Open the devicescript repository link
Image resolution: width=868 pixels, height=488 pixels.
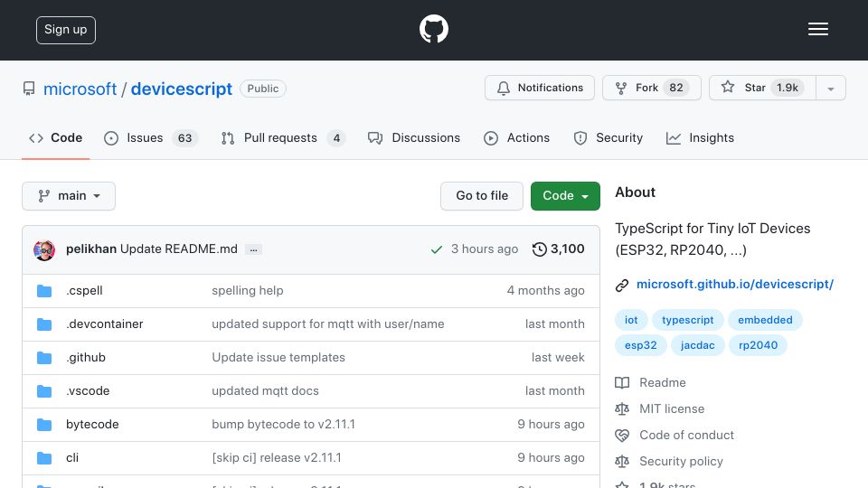(181, 89)
